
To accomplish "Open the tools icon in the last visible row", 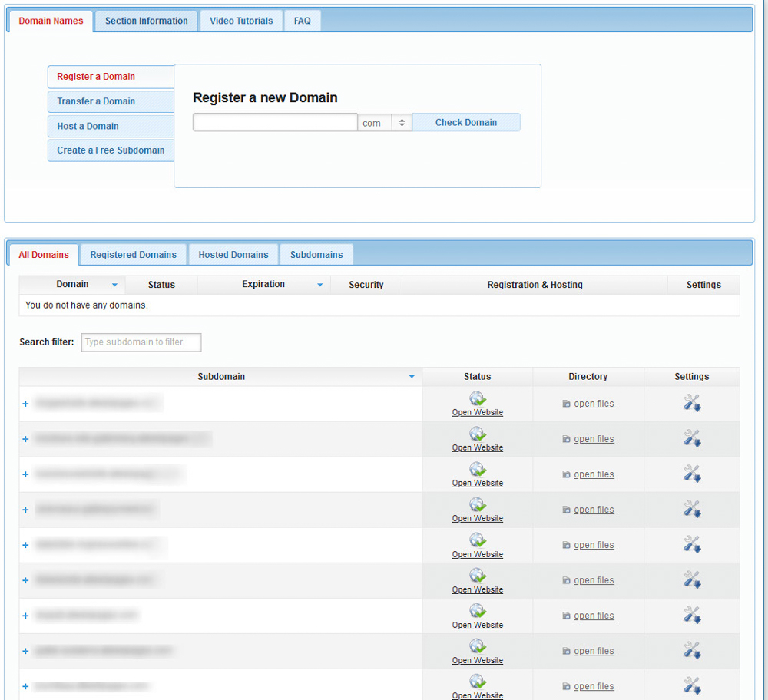I will click(691, 685).
